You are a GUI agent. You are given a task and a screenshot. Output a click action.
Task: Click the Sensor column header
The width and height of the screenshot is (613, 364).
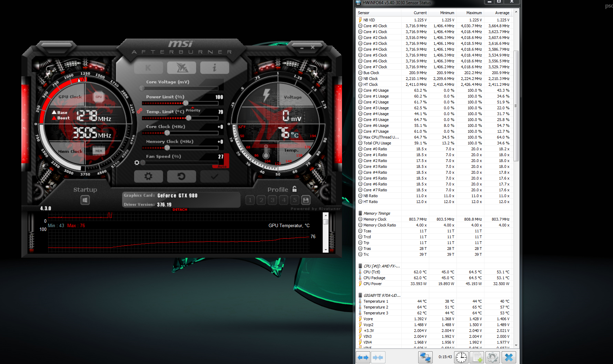click(x=379, y=13)
